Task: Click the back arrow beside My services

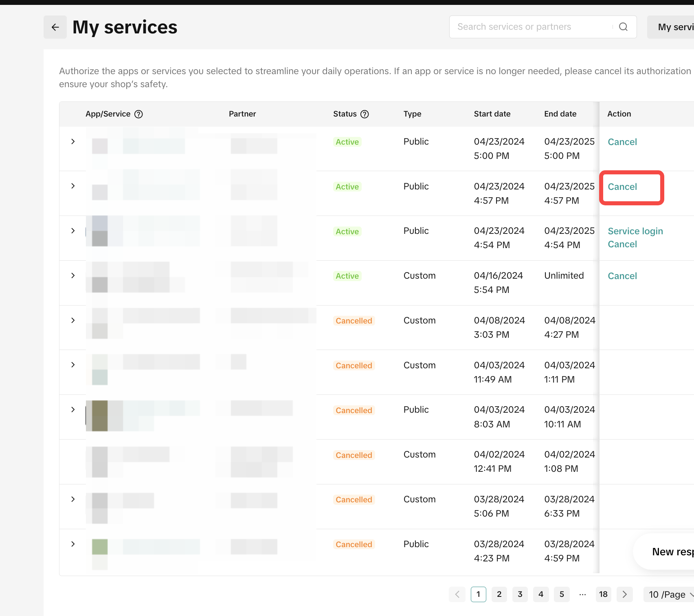Action: [55, 27]
